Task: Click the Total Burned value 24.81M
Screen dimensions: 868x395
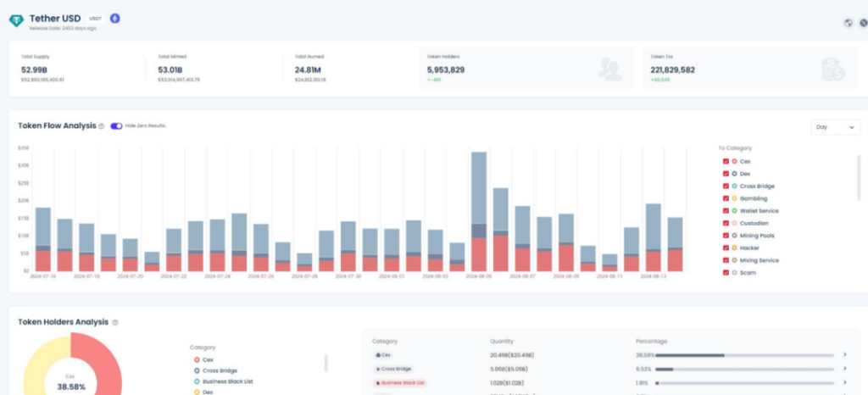Action: pos(308,70)
